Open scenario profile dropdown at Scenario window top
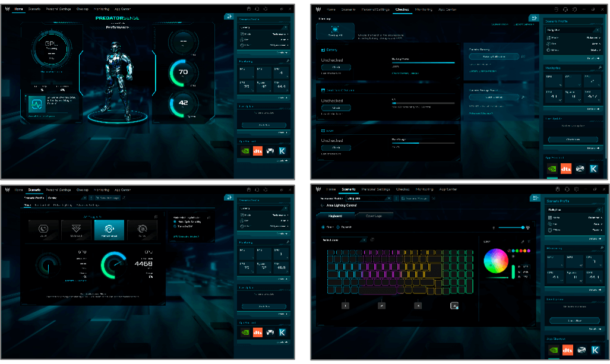The height and width of the screenshot is (364, 610). 67,198
